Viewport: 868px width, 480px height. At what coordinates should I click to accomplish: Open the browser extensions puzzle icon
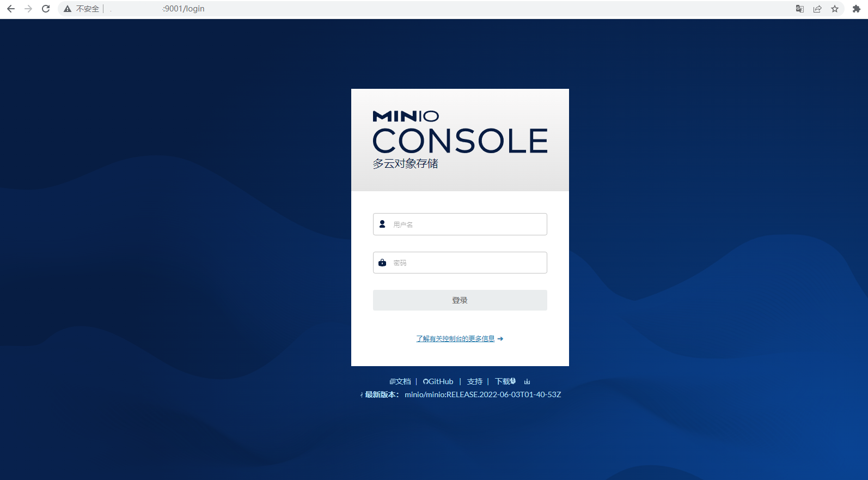857,9
